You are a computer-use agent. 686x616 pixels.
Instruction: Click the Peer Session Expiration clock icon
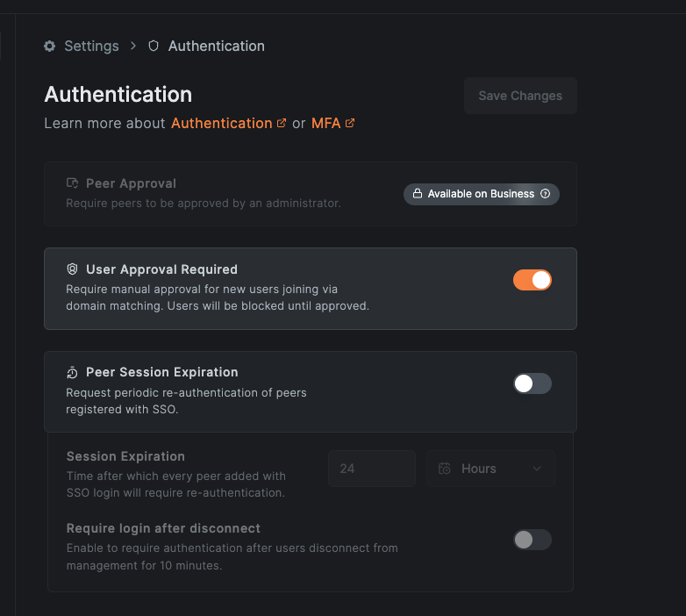coord(72,372)
